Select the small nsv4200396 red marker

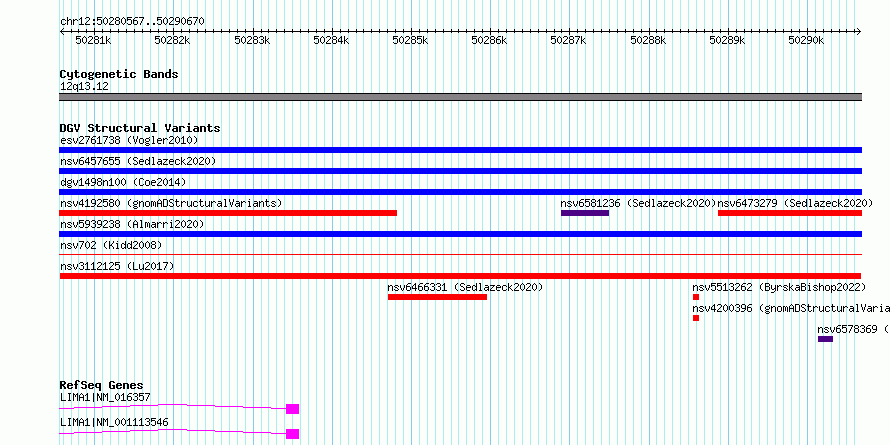[x=696, y=318]
